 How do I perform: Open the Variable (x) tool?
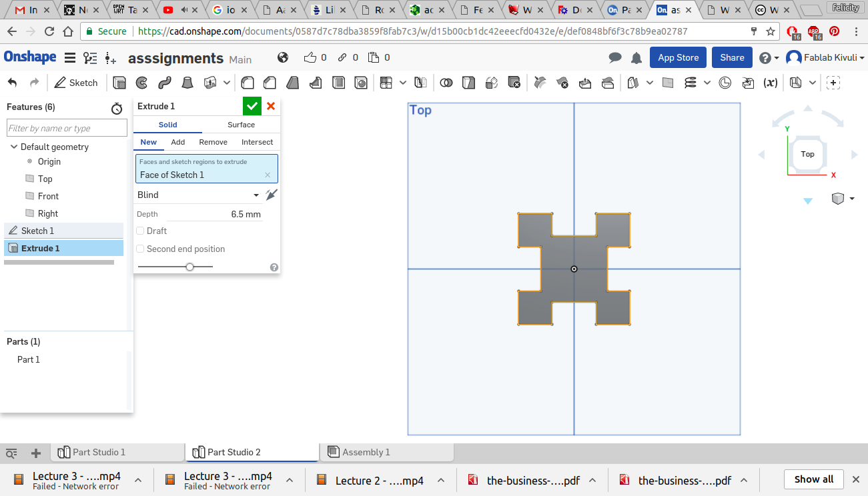pos(770,83)
